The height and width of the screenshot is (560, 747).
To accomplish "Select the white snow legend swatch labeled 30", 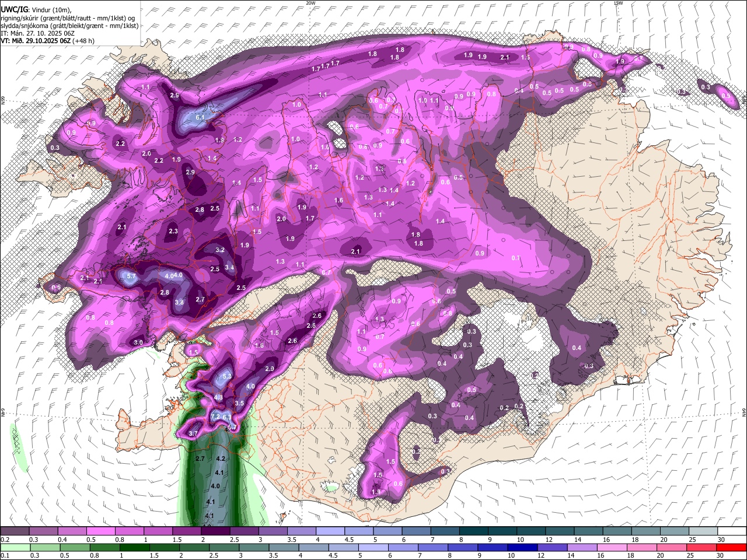I will coord(732,531).
